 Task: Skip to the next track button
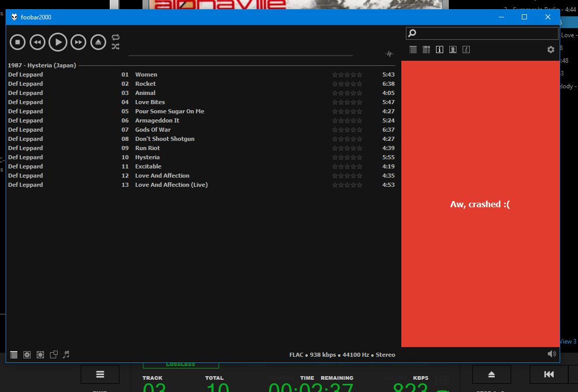coord(78,42)
